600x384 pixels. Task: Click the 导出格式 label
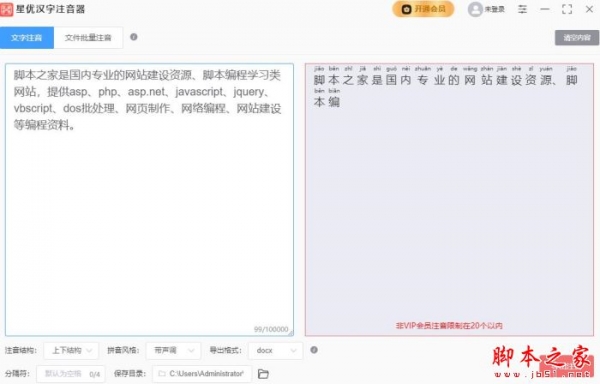[225, 350]
